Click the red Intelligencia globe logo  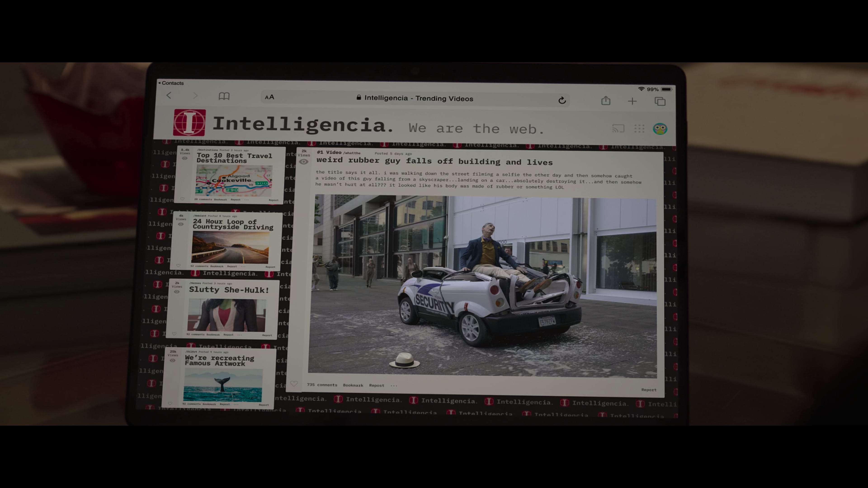[189, 122]
